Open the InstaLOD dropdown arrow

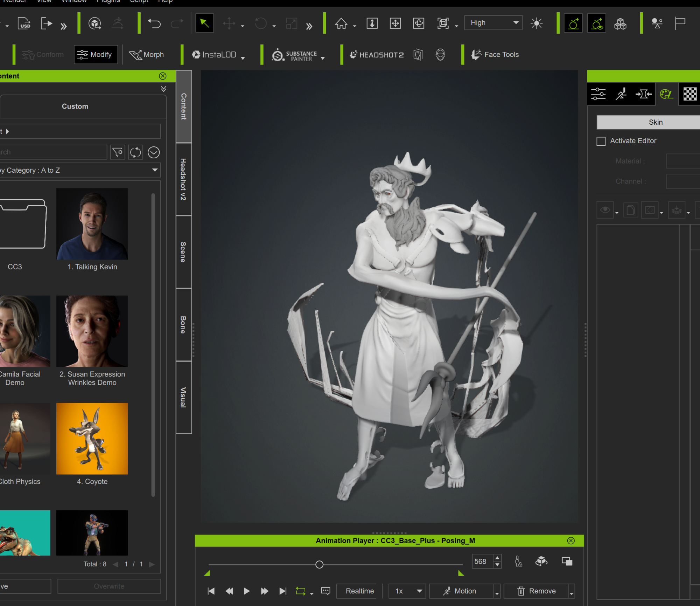click(243, 58)
